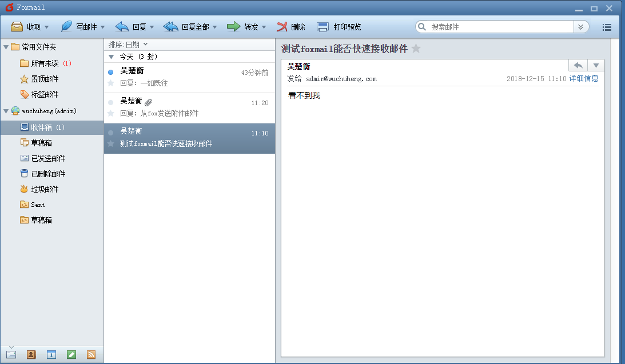Click sender name 吴楚衡 in message header
The width and height of the screenshot is (625, 364).
click(x=298, y=66)
